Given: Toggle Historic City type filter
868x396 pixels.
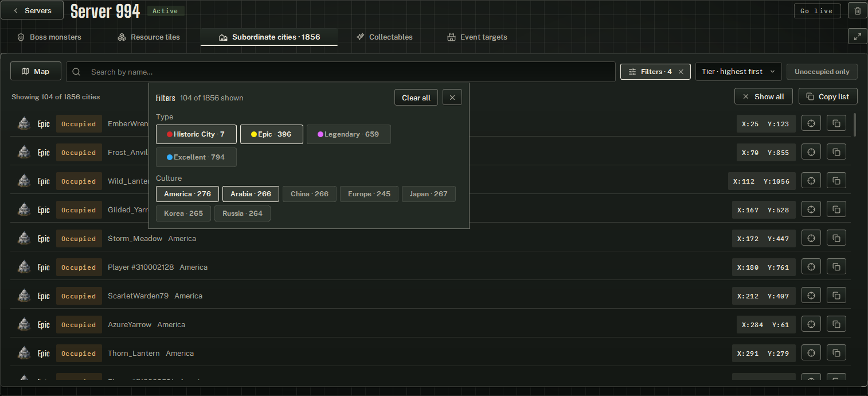Looking at the screenshot, I should [x=196, y=134].
